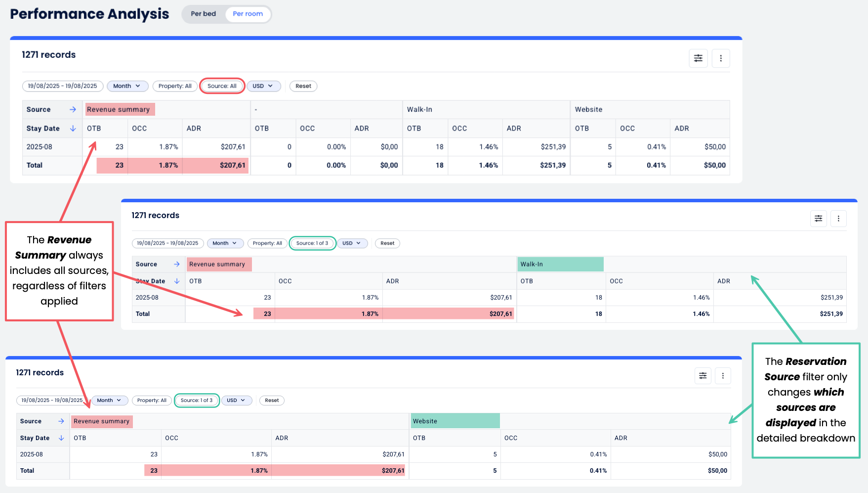
Task: Open USD currency dropdown in bottom panel
Action: pyautogui.click(x=236, y=401)
